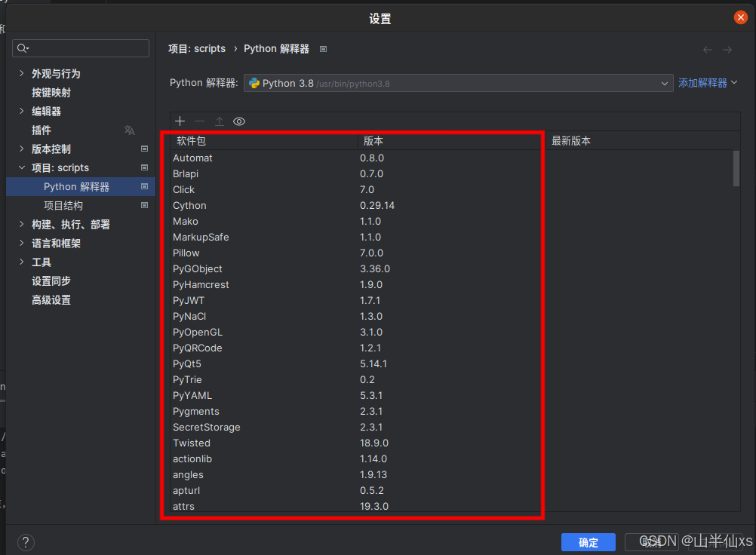The image size is (756, 555).
Task: Click the 确定 button
Action: [589, 542]
